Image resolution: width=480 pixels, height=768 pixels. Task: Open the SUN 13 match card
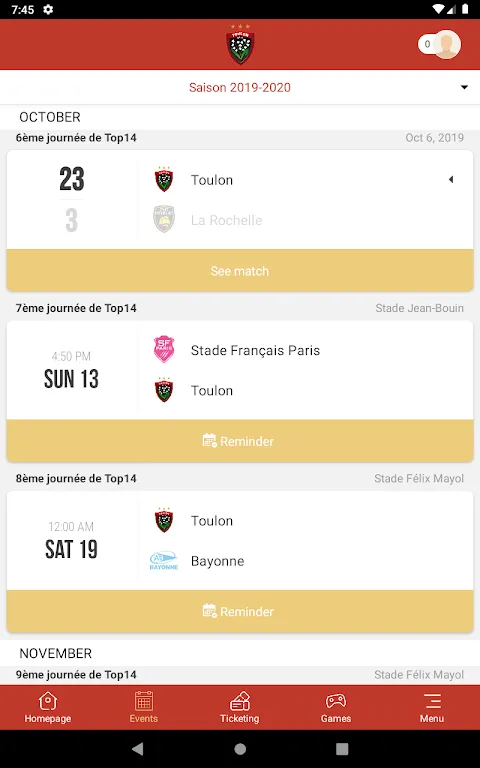[x=240, y=370]
